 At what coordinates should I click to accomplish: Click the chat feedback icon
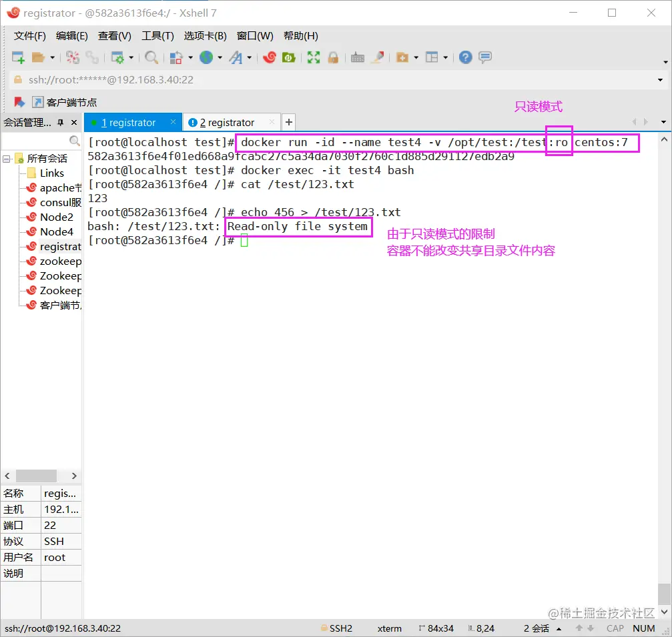[485, 57]
